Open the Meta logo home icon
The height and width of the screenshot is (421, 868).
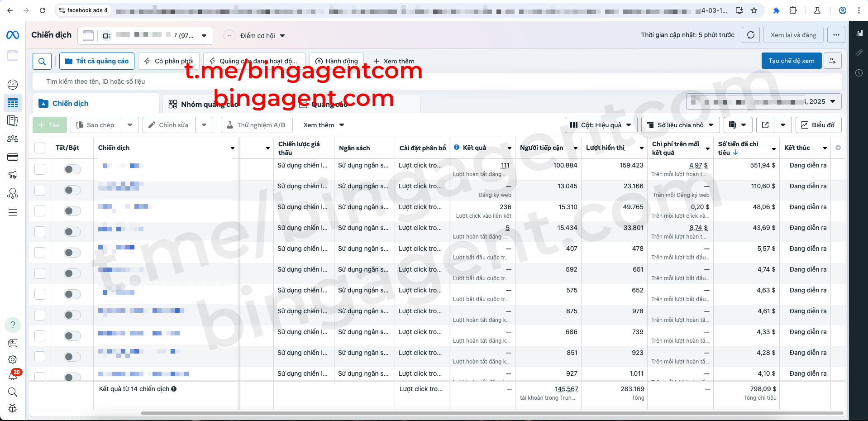pyautogui.click(x=13, y=35)
